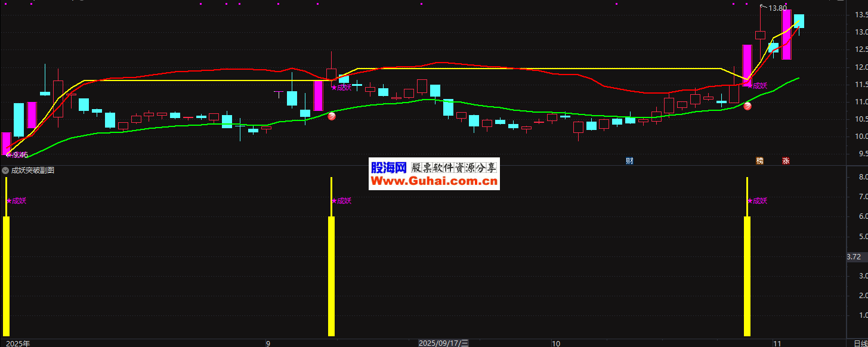The width and height of the screenshot is (868, 347).
Task: Select the 2025/09/17 date marker on timeline
Action: click(x=443, y=343)
